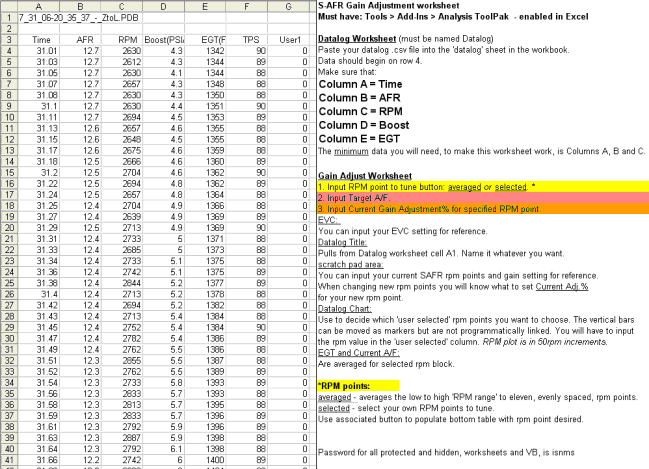Viewport: 649px width, 469px height.
Task: Click row header 20
Action: [9, 228]
